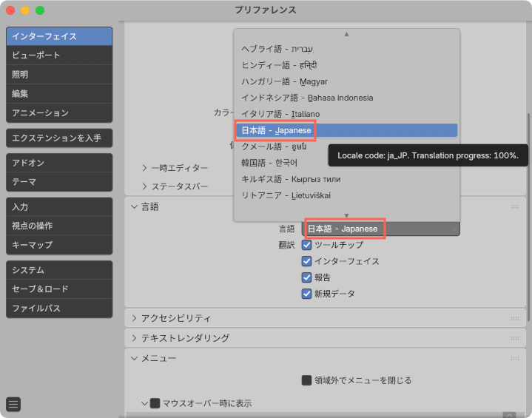Open エクステンションを入手 section
Viewport: 532px width, 418px height.
(x=59, y=138)
